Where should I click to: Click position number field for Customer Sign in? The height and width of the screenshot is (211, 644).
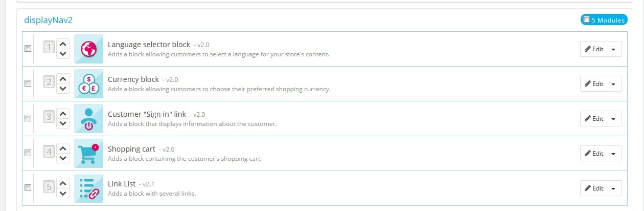(49, 117)
